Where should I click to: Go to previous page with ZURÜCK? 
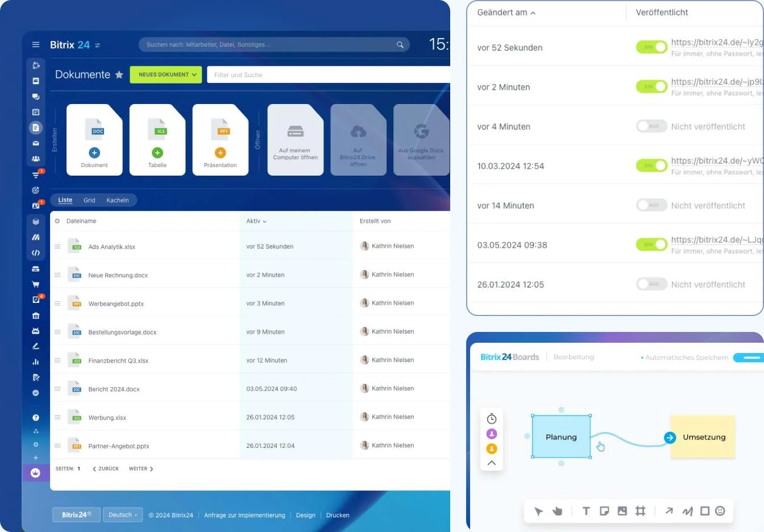[106, 469]
